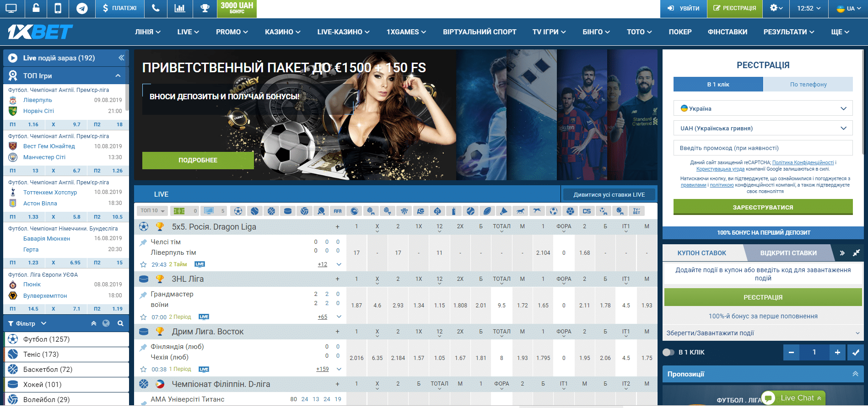The image size is (868, 408).
Task: Collapse the ТОП Ігри section
Action: coord(118,75)
